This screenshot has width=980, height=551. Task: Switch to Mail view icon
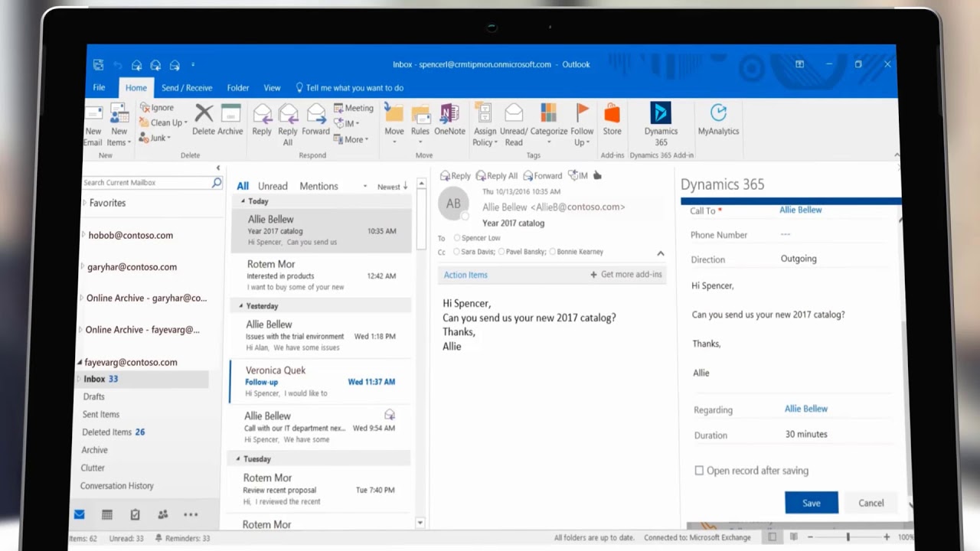79,514
